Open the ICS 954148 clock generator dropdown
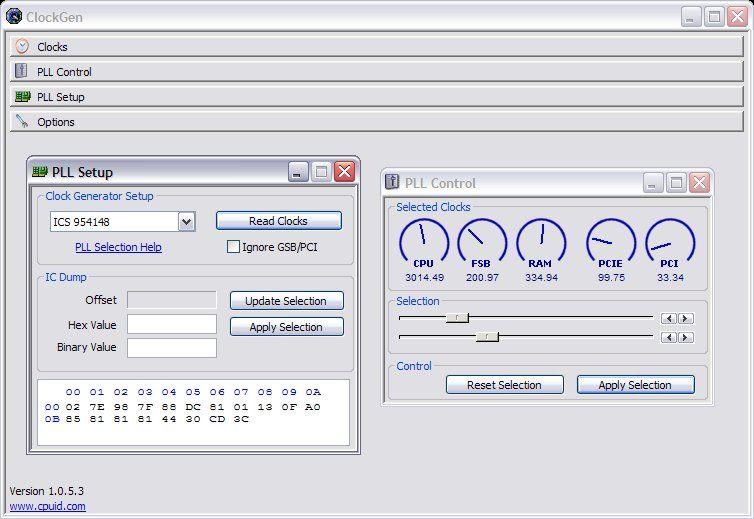Viewport: 754px width, 519px height. 186,222
